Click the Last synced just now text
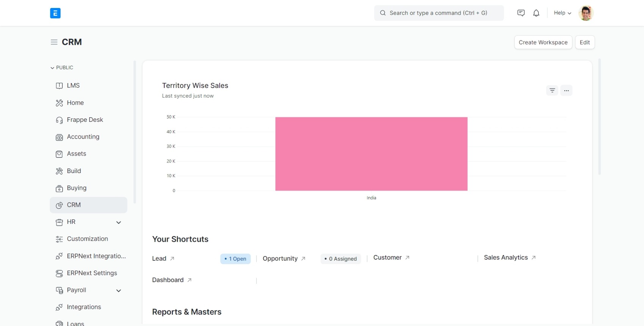Viewport: 644px width, 326px height. pyautogui.click(x=188, y=96)
